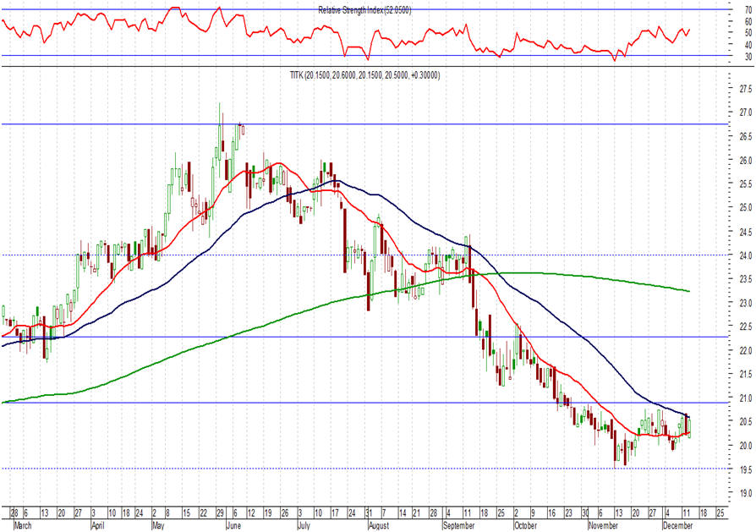This screenshot has height=532, width=756.
Task: Click date label 9 in October
Action: tap(533, 513)
